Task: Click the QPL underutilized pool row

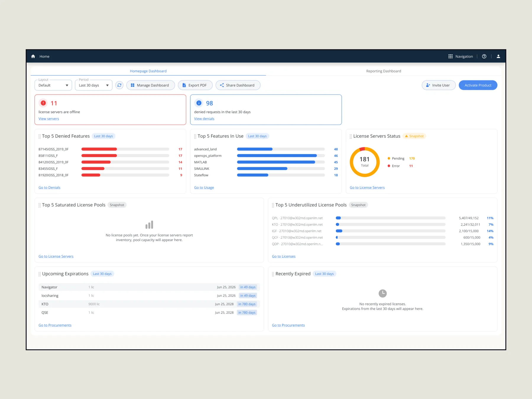Action: pos(383,218)
